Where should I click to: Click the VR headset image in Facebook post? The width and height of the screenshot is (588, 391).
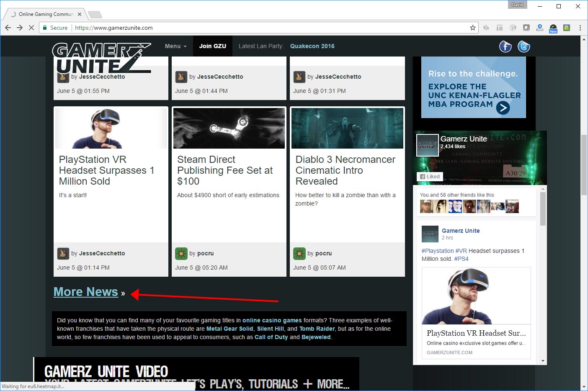[476, 296]
